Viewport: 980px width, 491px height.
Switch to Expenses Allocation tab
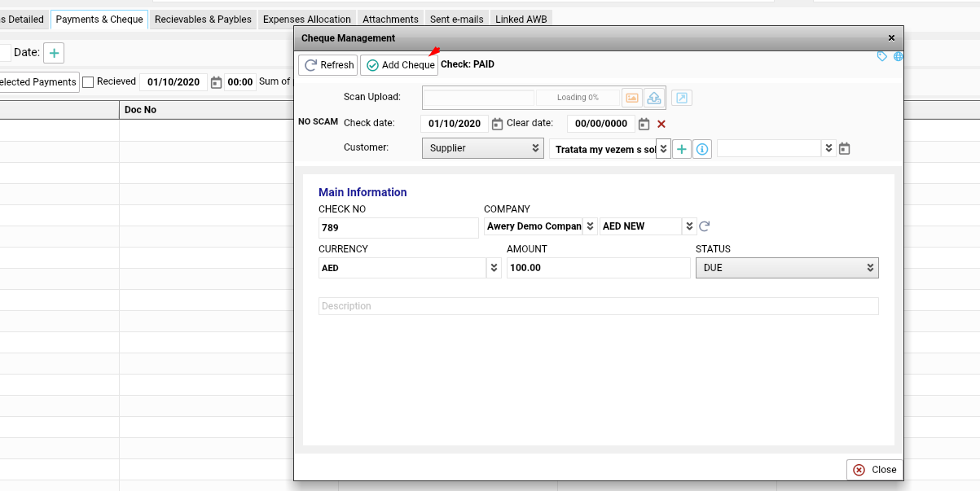306,20
